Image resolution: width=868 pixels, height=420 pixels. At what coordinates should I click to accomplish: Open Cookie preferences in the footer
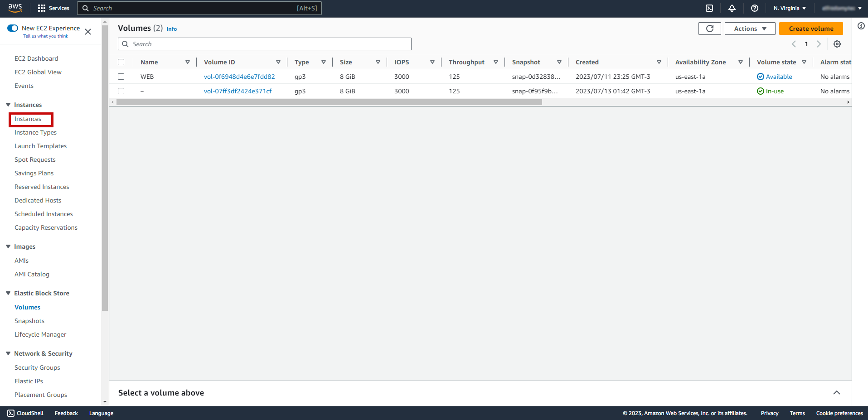[839, 413]
